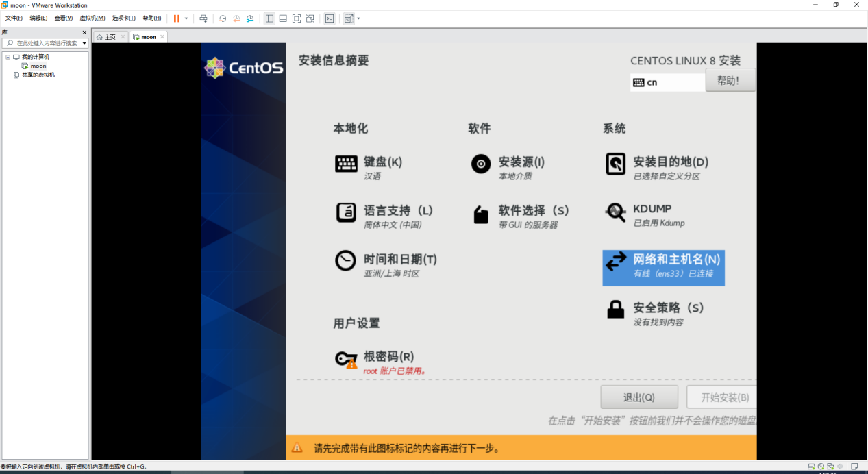The width and height of the screenshot is (868, 474).
Task: Close the 库 library panel
Action: point(84,32)
